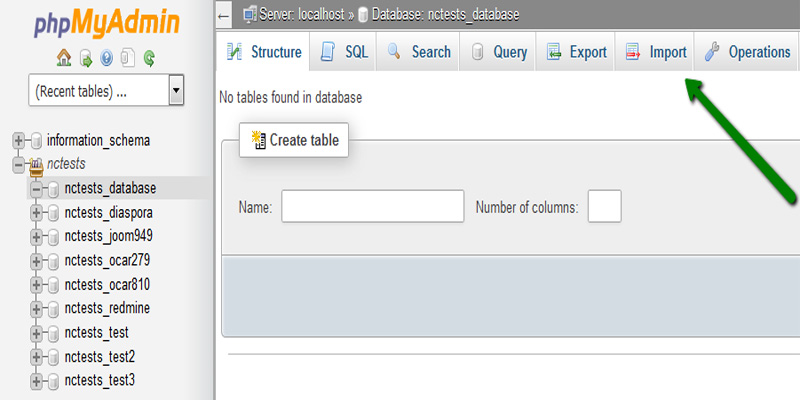Expand the nctests_test3 tree node
This screenshot has width=800, height=400.
click(x=36, y=381)
